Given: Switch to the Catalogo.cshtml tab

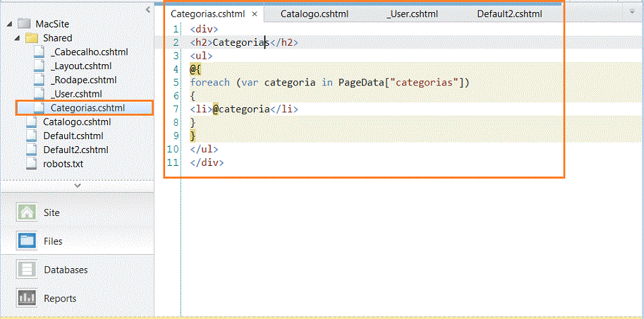Looking at the screenshot, I should click(x=315, y=14).
